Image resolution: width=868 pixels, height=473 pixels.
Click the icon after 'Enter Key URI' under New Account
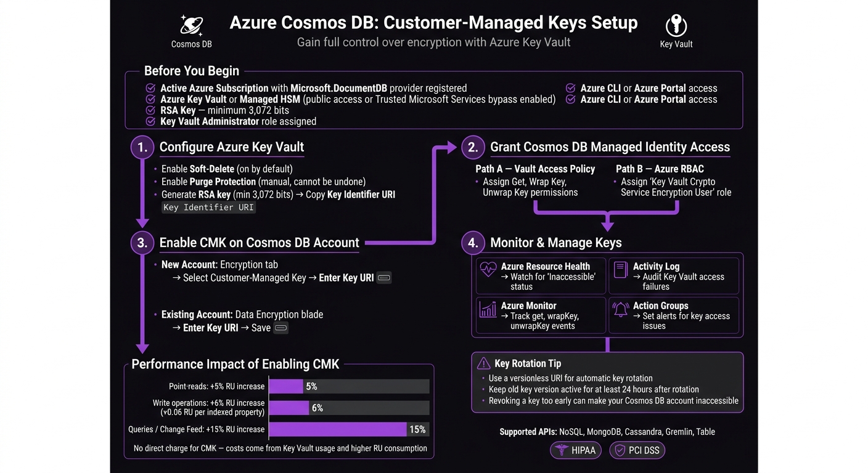point(384,278)
